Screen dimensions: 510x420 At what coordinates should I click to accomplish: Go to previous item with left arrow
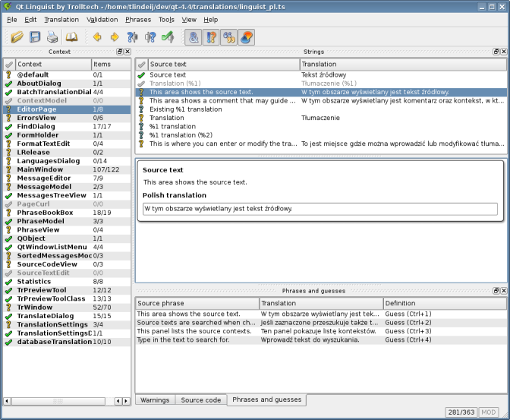pos(96,36)
